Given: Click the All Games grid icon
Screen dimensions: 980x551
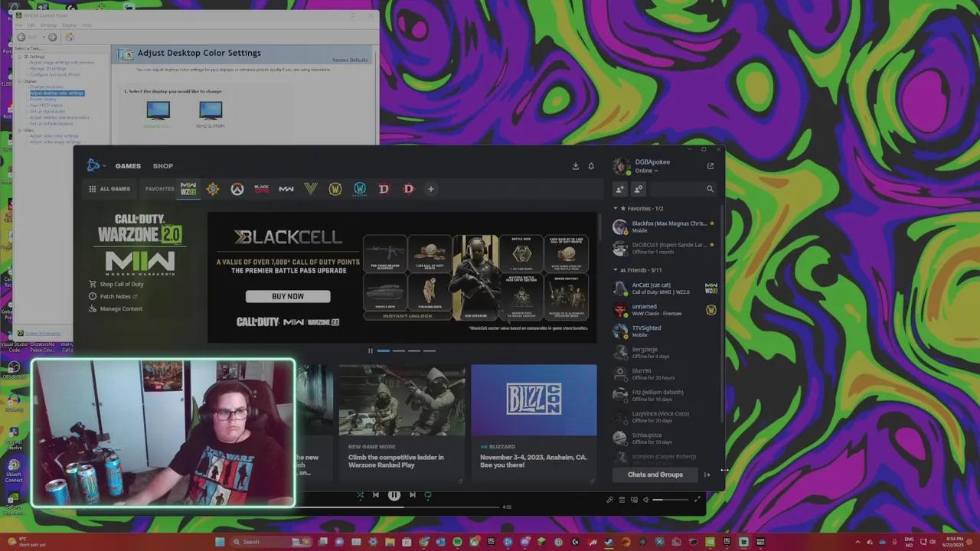Looking at the screenshot, I should coord(93,189).
